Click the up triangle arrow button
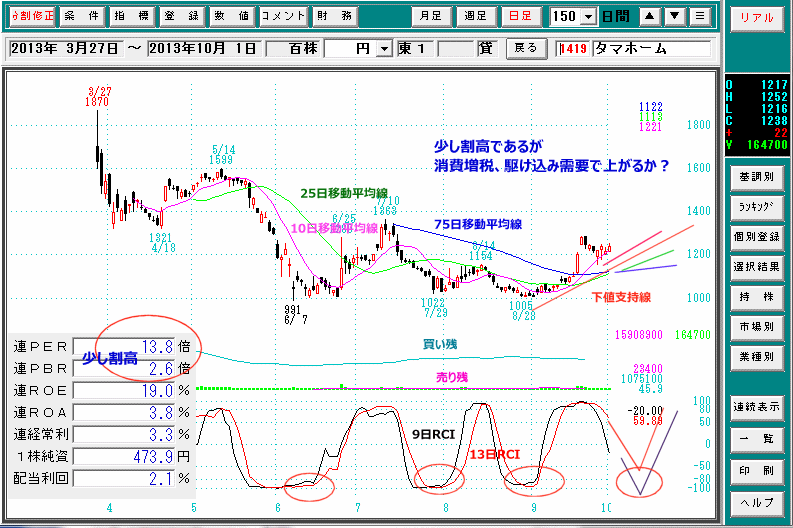The height and width of the screenshot is (528, 793). point(650,16)
